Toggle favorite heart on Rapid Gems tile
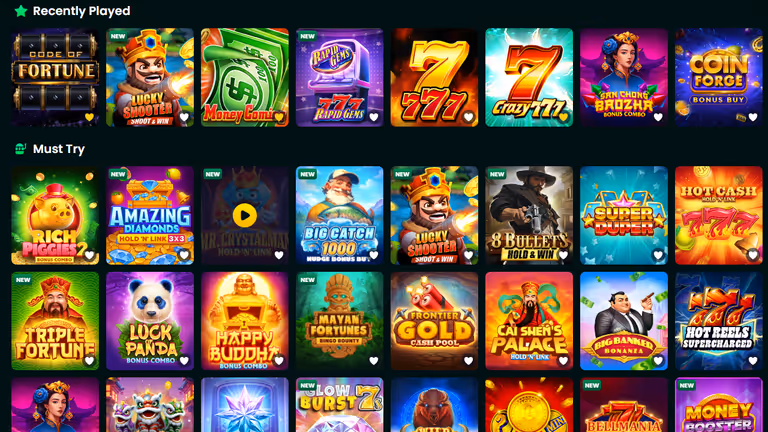Image resolution: width=768 pixels, height=432 pixels. [x=374, y=117]
